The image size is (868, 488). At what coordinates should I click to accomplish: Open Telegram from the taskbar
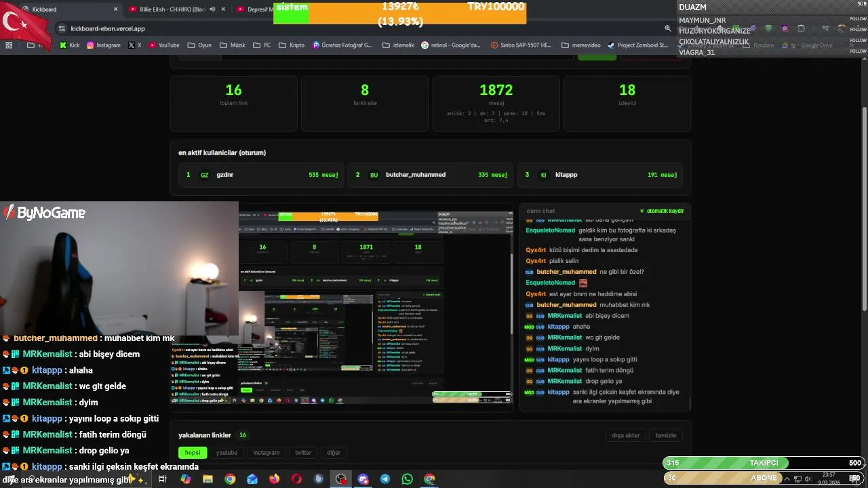pyautogui.click(x=385, y=479)
